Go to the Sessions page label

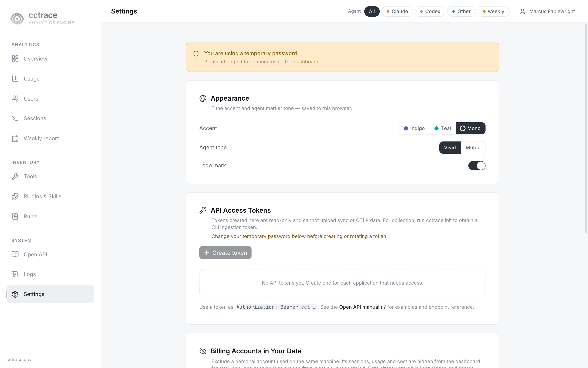coord(35,118)
